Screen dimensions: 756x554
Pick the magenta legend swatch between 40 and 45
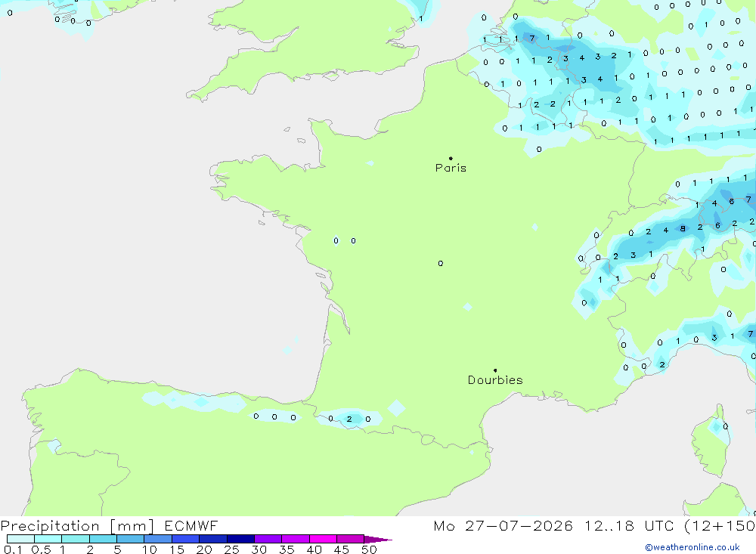coord(323,539)
